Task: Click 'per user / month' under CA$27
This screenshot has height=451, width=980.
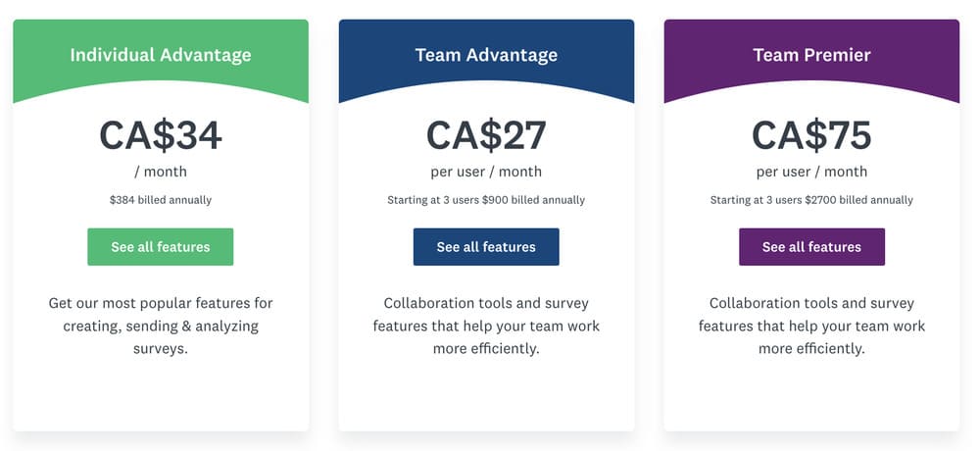Action: point(486,172)
